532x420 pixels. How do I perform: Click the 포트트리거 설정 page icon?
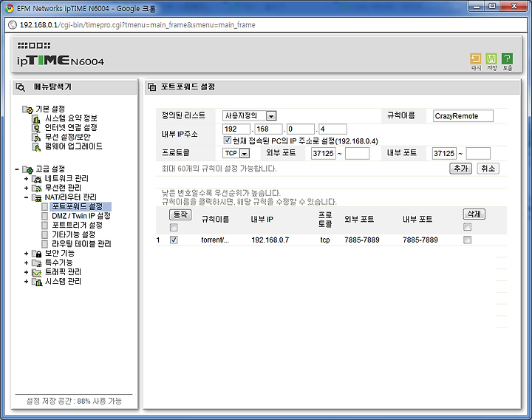click(45, 225)
